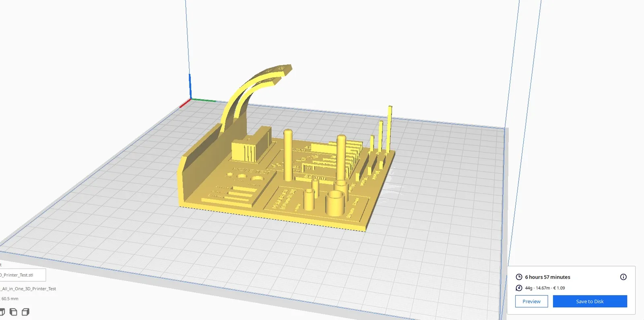Click Save to Disk button

(590, 301)
